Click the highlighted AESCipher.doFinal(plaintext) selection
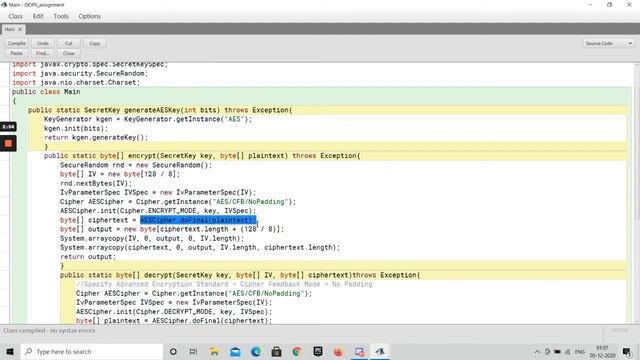This screenshot has width=640, height=360. pyautogui.click(x=198, y=220)
